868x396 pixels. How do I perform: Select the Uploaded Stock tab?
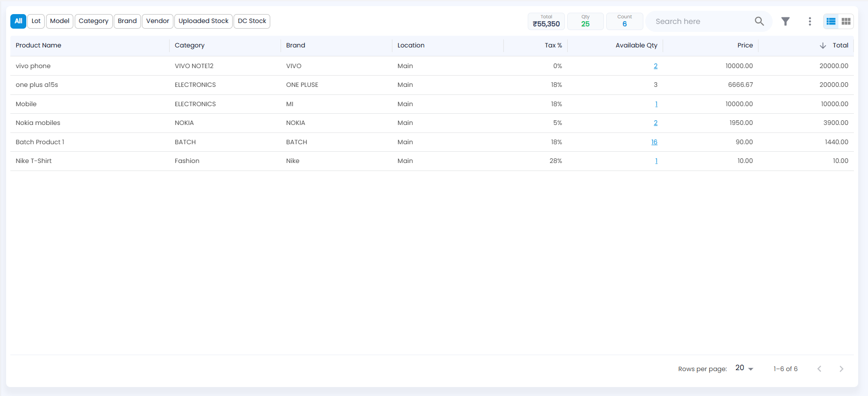click(x=203, y=21)
